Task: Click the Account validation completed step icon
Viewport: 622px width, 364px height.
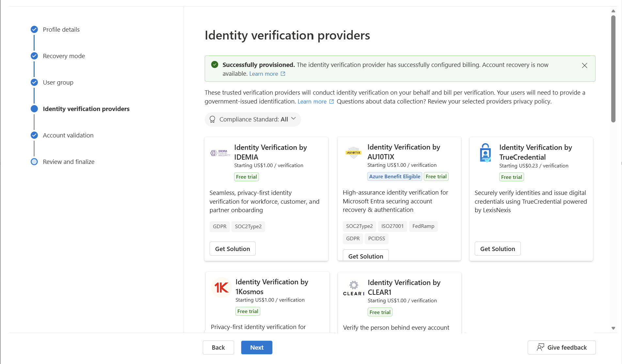Action: tap(34, 135)
